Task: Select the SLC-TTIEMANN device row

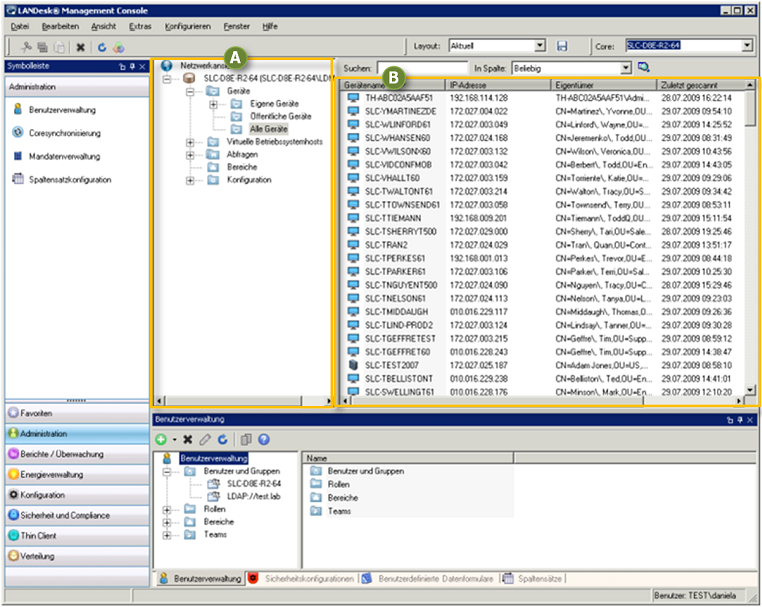Action: pyautogui.click(x=543, y=218)
